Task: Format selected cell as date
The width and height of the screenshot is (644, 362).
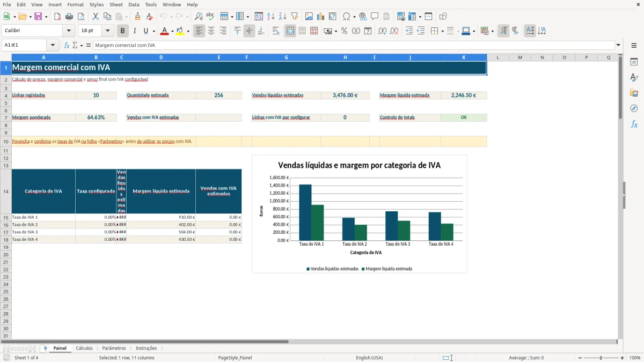Action: coord(368,31)
